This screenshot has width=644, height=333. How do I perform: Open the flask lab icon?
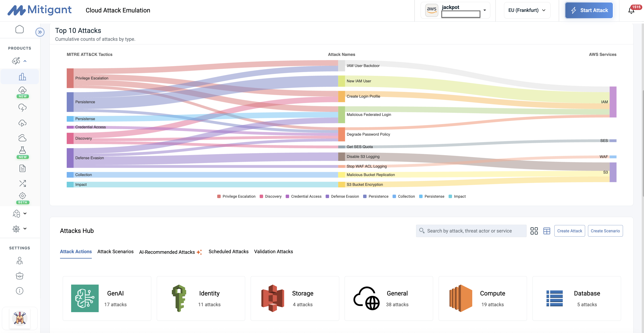pyautogui.click(x=22, y=150)
